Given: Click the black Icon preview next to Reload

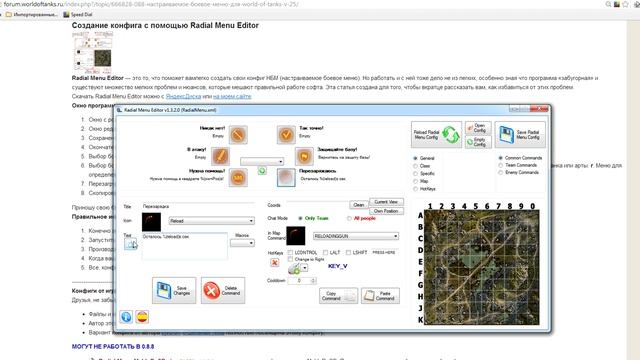Looking at the screenshot, I should 151,222.
